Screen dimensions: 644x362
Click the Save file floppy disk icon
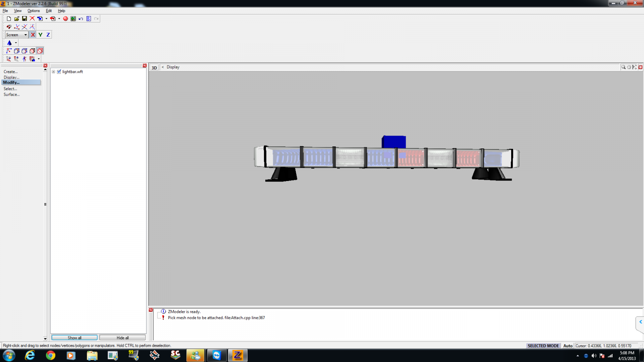coord(24,19)
